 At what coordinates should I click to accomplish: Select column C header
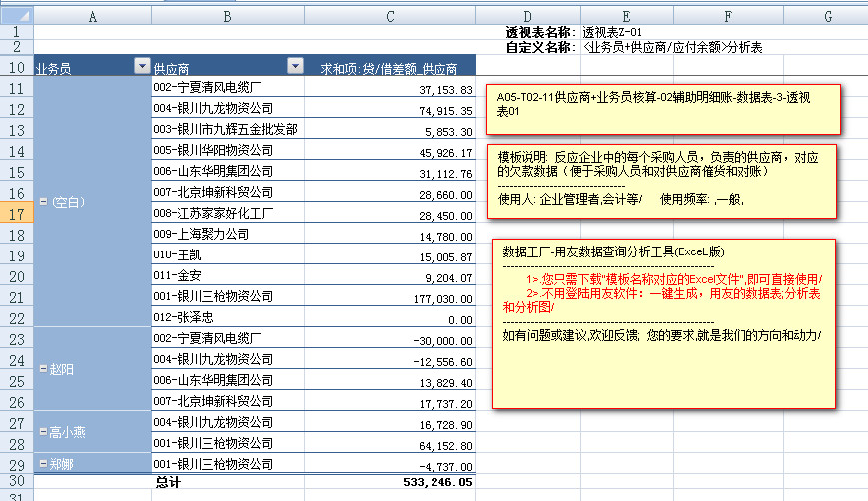390,16
